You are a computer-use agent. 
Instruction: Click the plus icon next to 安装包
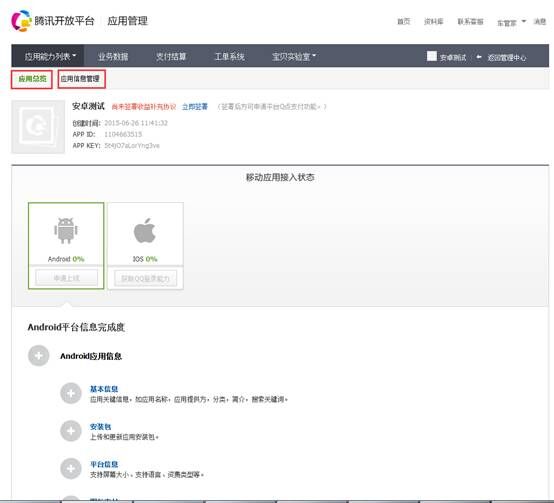pos(71,431)
